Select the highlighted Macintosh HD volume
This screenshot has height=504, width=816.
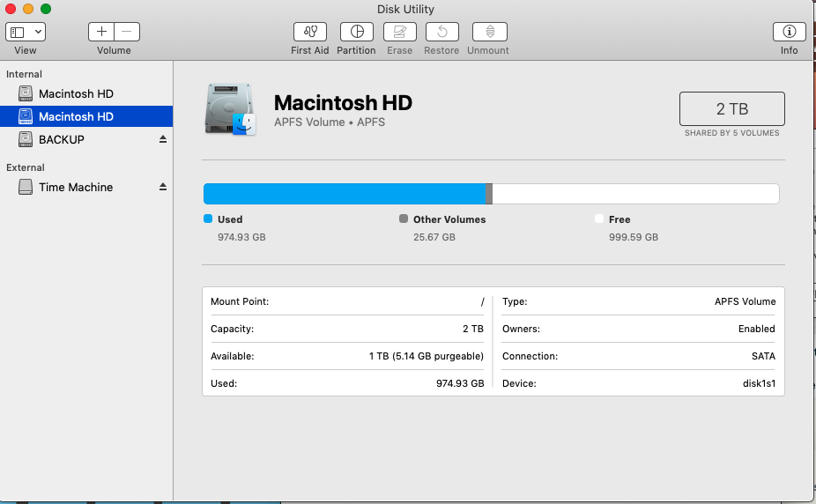point(86,116)
